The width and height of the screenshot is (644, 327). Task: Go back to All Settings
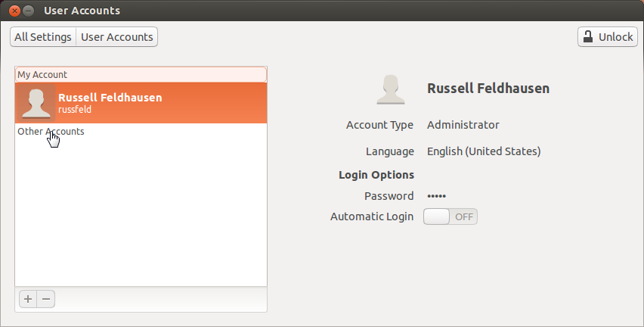click(43, 37)
